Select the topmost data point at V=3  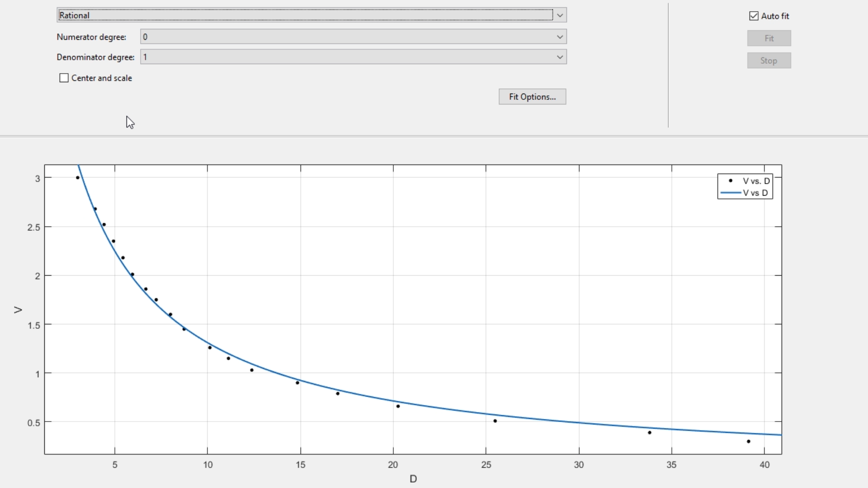point(78,178)
